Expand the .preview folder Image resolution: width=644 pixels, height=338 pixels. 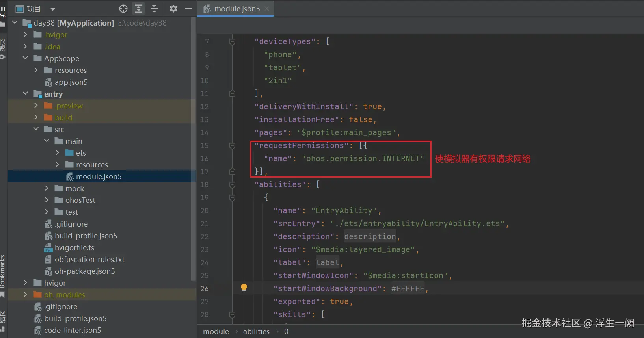click(x=36, y=106)
